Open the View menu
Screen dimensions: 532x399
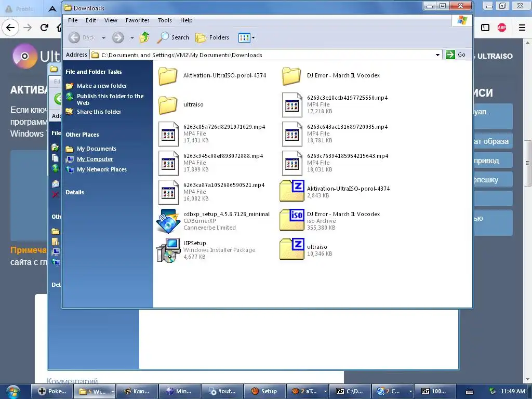111,20
